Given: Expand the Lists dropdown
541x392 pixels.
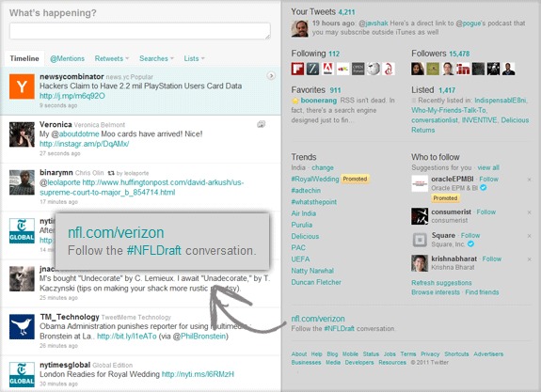Looking at the screenshot, I should point(194,58).
